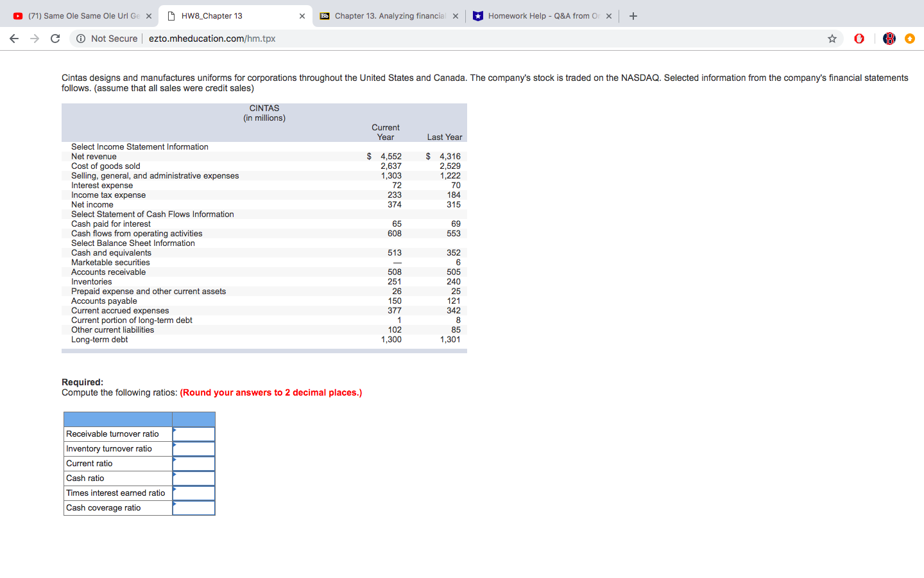The width and height of the screenshot is (924, 578).
Task: Fill in the Receivable turnover ratio answer box
Action: click(194, 434)
